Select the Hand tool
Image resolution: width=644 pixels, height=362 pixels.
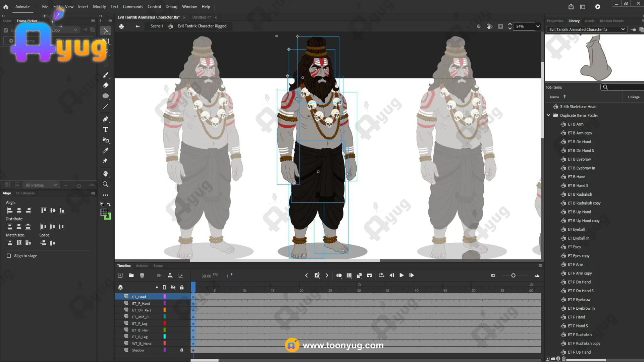point(105,174)
